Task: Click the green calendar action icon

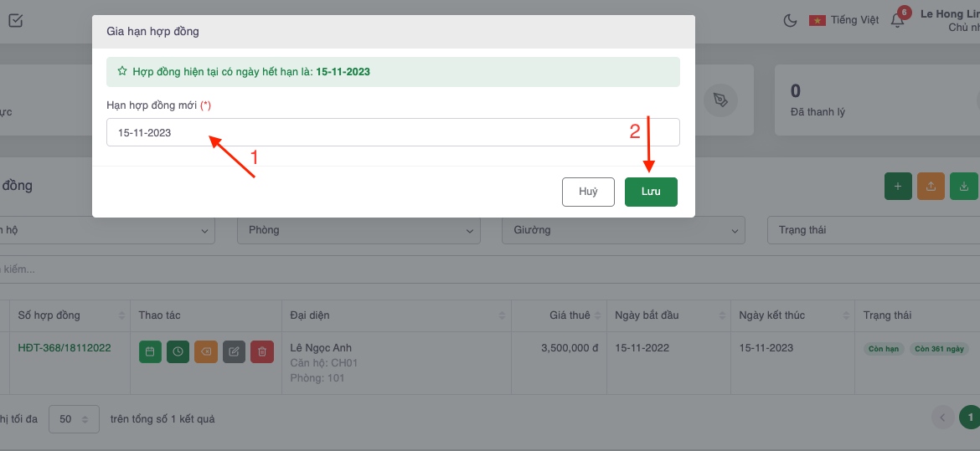Action: 150,352
